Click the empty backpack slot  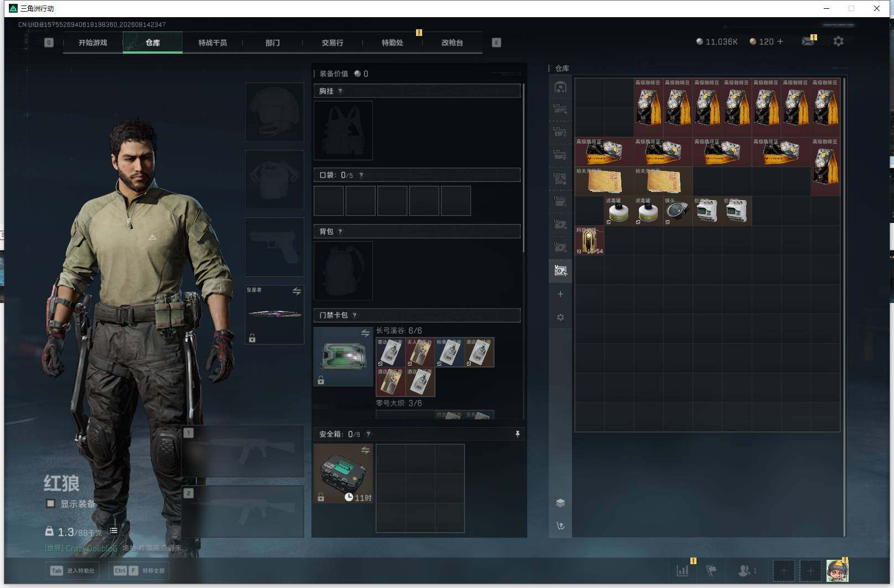pyautogui.click(x=343, y=271)
